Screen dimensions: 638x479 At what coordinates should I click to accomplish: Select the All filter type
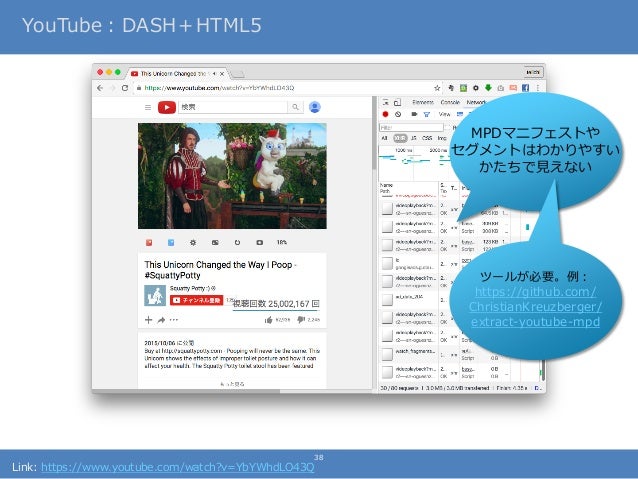tap(384, 138)
